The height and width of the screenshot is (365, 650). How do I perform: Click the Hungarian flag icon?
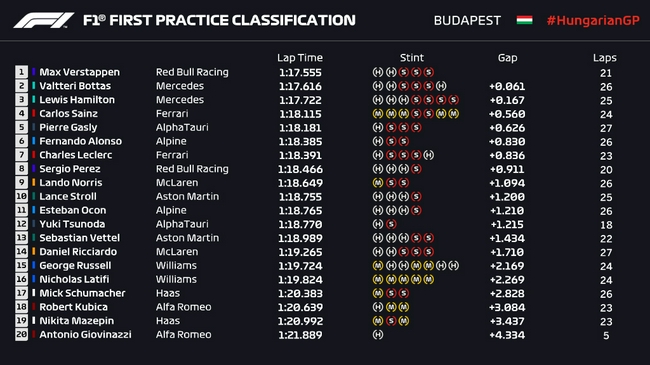[x=524, y=20]
